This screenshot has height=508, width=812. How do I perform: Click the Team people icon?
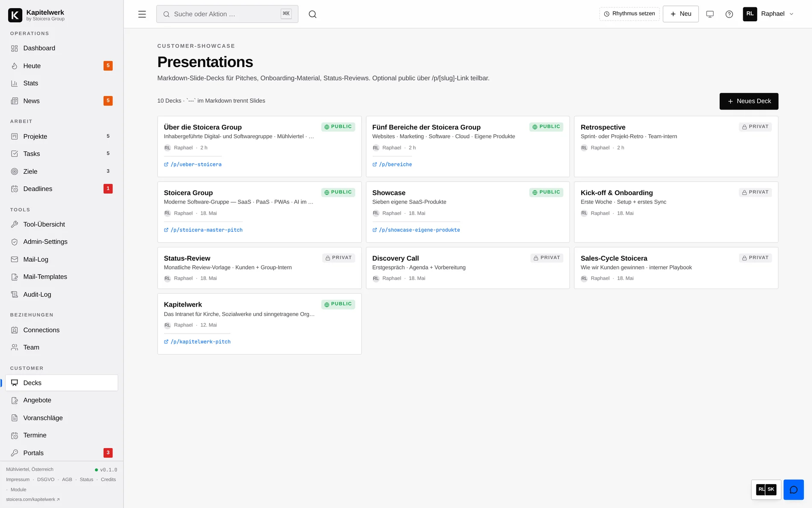pos(15,348)
